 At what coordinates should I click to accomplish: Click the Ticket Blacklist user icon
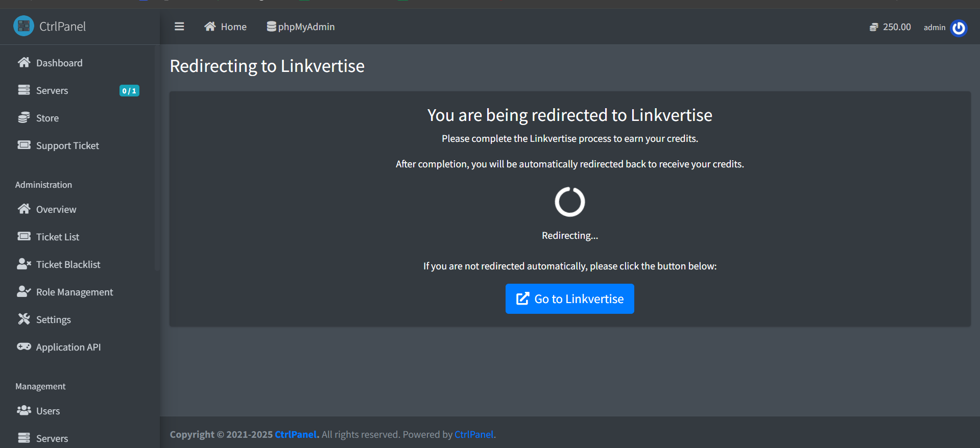[24, 264]
